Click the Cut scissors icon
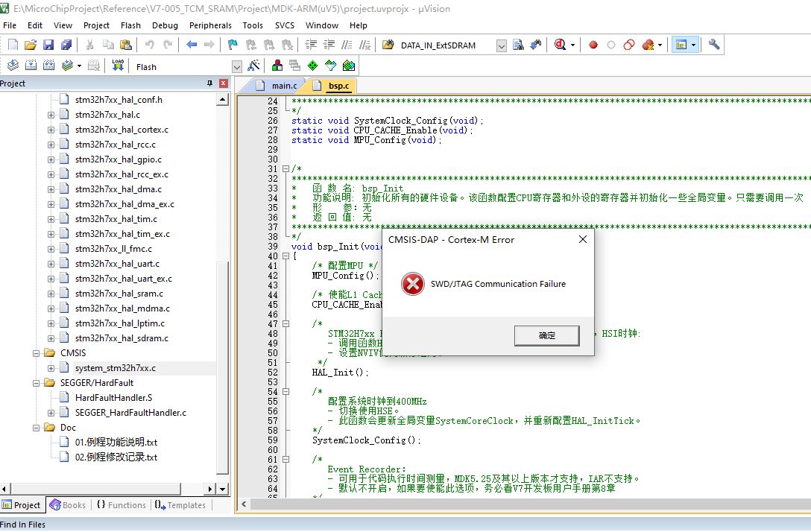This screenshot has height=532, width=811. pos(89,45)
